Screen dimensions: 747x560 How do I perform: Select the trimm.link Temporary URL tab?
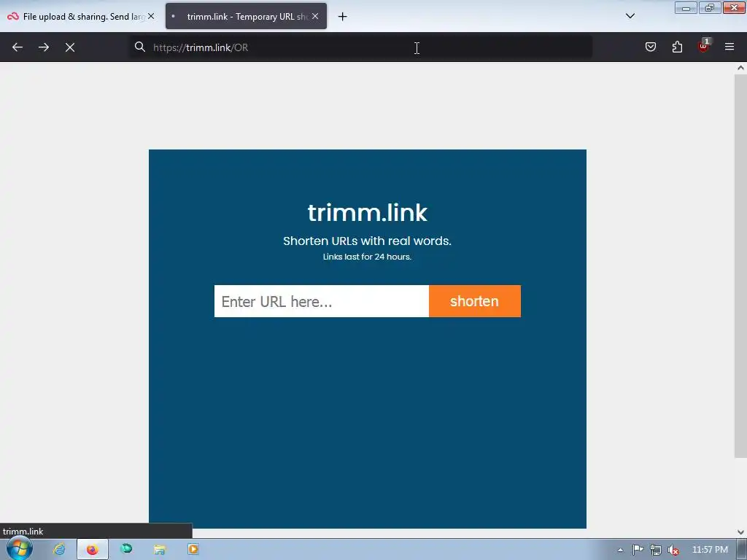pyautogui.click(x=247, y=16)
